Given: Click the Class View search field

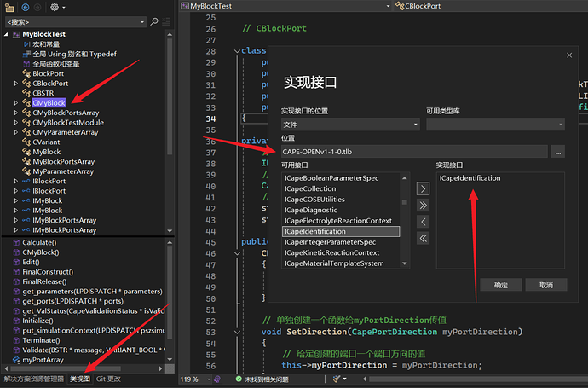Looking at the screenshot, I should point(72,22).
